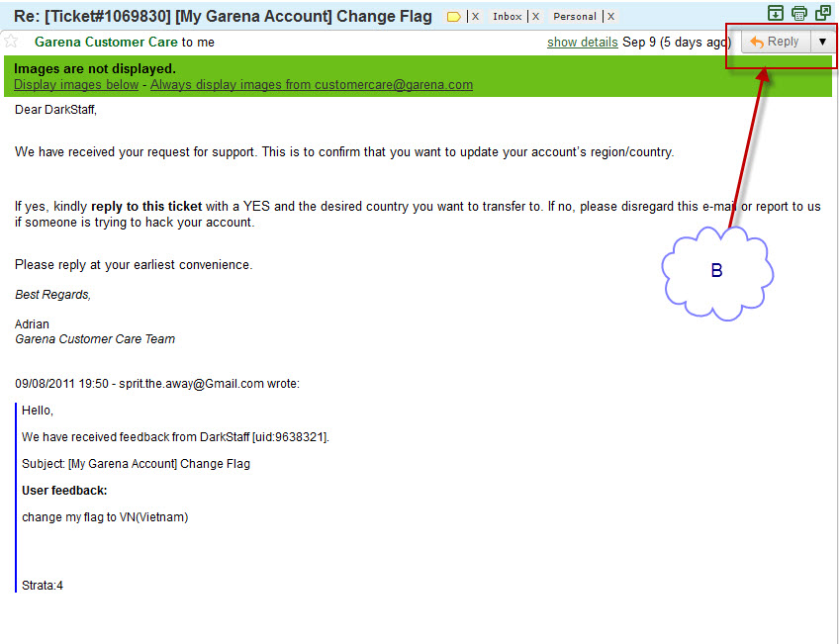
Task: Click 'Images are not displayed.' notice
Action: [x=95, y=68]
